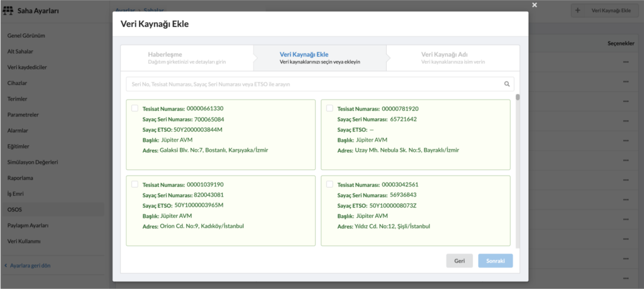
Task: Select the checkbox for Tesisat 00000781920
Action: (329, 108)
